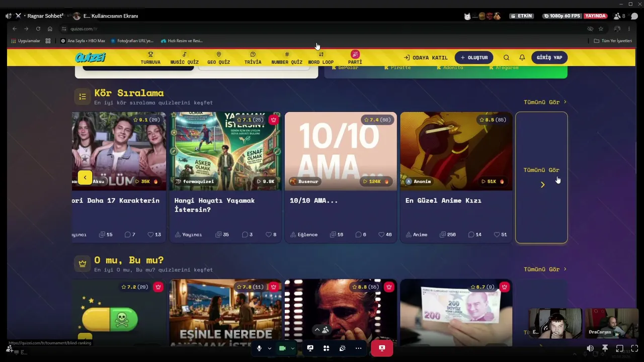Screen dimensions: 644x362
Task: Click the Quizei logo
Action: tap(91, 57)
